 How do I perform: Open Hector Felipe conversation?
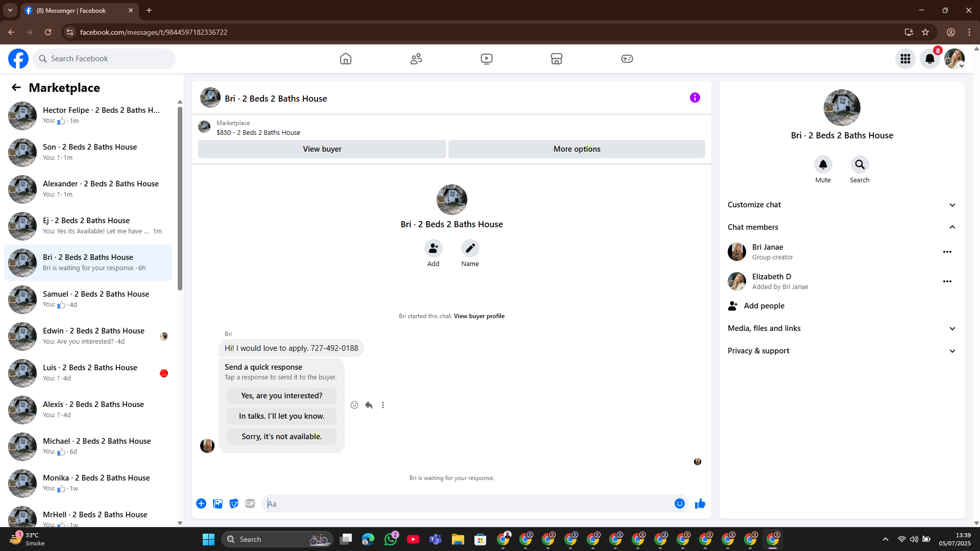[x=88, y=115]
